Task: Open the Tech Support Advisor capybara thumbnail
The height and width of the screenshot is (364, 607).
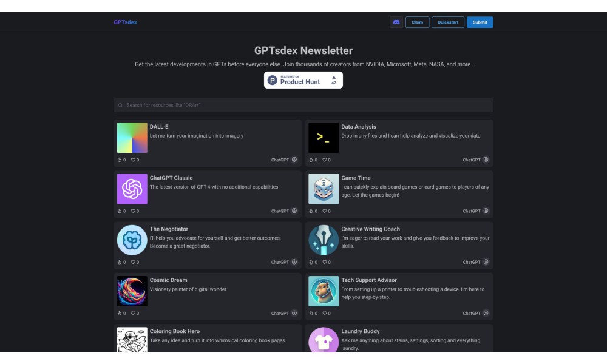Action: (x=324, y=291)
